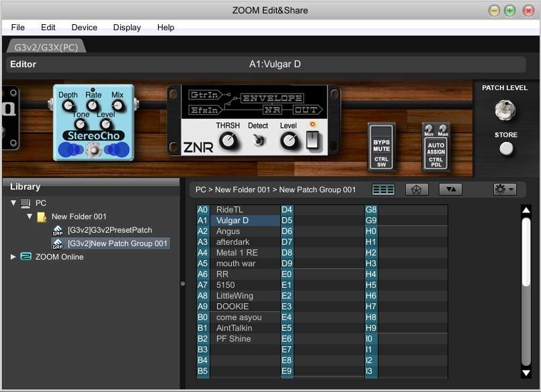Toggle the StereoCho pedal footswitch
Screen dimensions: 541x392
pos(93,150)
